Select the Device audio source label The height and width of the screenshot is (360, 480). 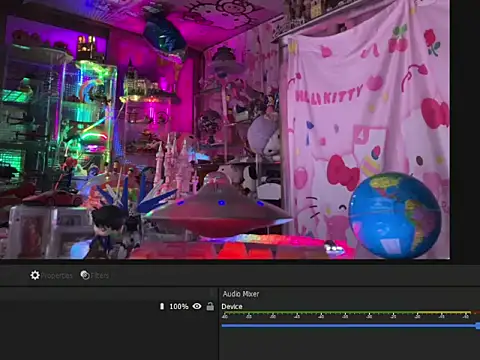[x=232, y=306]
